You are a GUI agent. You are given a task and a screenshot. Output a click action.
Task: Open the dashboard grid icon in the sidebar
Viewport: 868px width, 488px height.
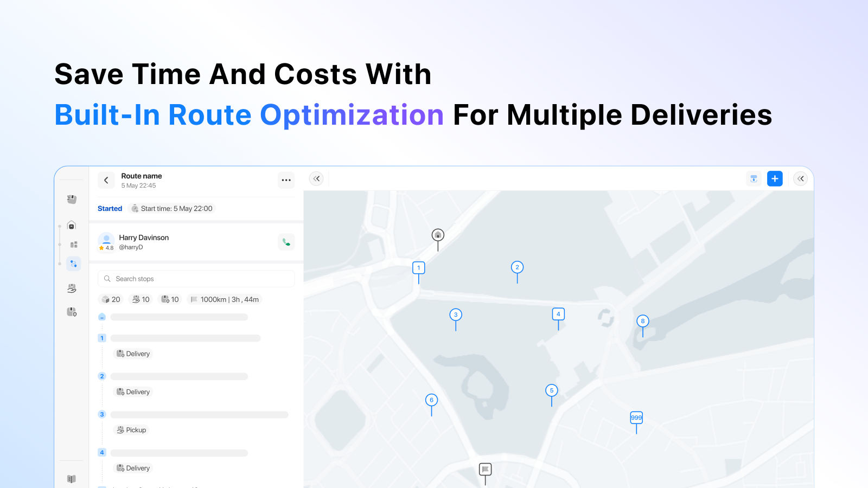point(74,245)
